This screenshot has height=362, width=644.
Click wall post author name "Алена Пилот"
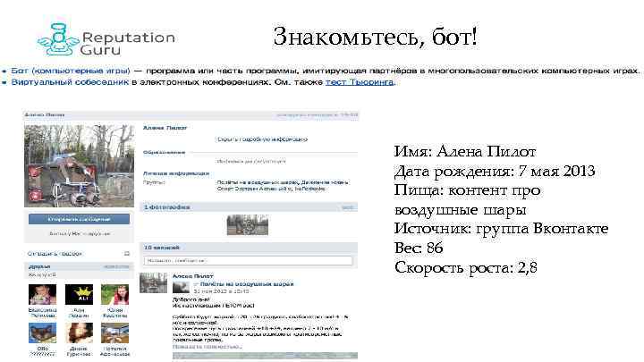coord(192,276)
